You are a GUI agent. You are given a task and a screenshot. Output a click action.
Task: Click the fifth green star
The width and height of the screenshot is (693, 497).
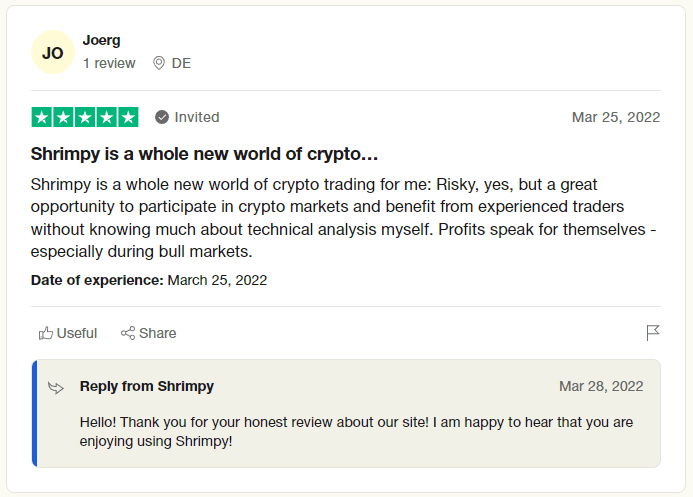tap(128, 117)
